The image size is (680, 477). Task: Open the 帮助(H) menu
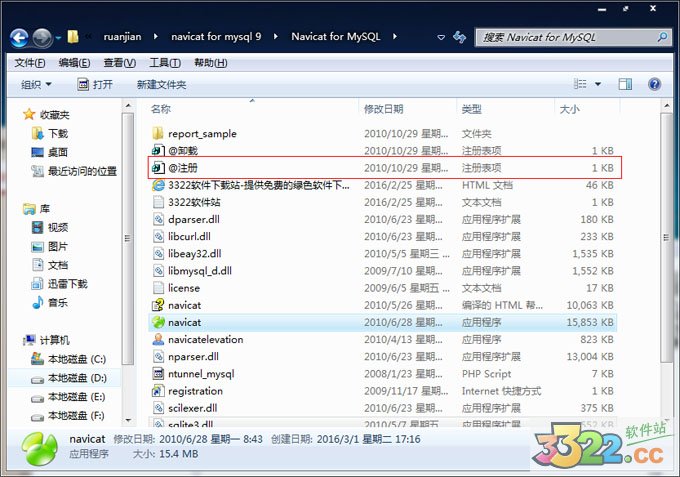[210, 63]
